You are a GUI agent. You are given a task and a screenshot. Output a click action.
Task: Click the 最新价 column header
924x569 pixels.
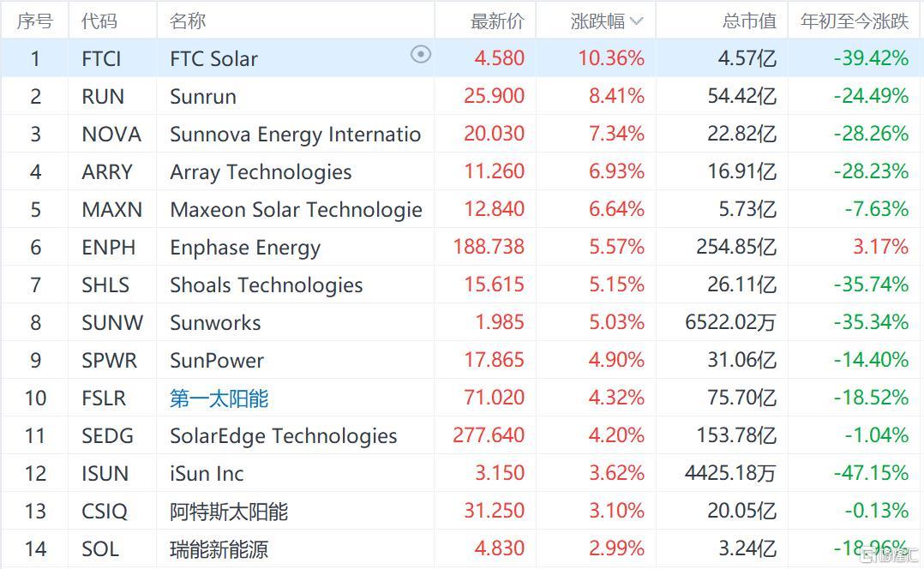coord(497,21)
